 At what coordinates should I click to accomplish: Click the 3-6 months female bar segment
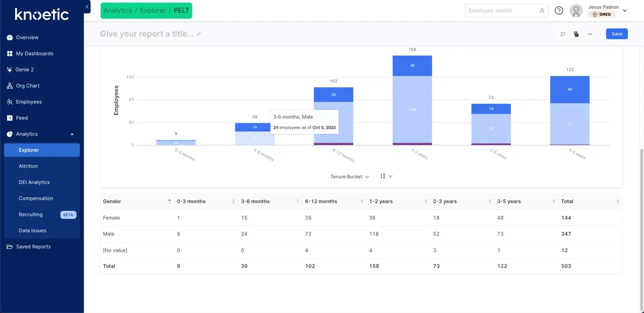[x=255, y=127]
